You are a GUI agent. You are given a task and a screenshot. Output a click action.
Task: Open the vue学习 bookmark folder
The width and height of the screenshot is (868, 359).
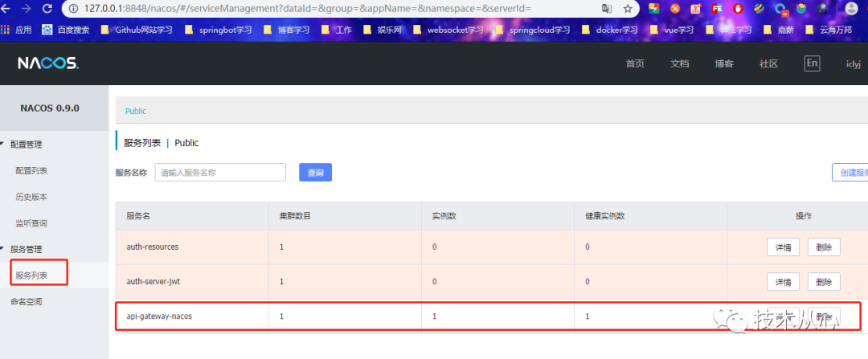(x=671, y=30)
